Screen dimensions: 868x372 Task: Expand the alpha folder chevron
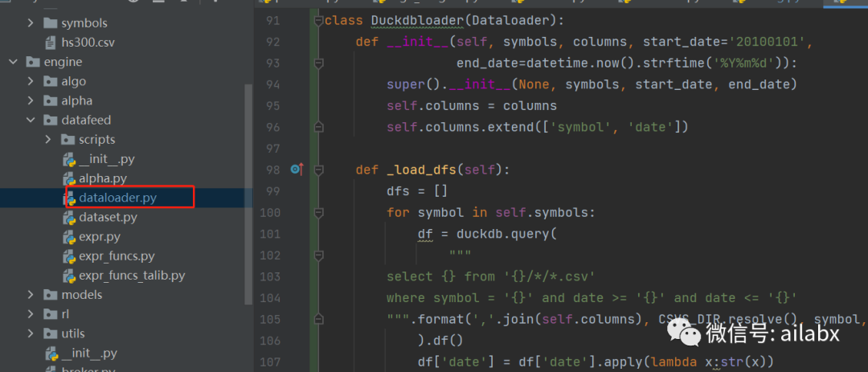coord(31,100)
